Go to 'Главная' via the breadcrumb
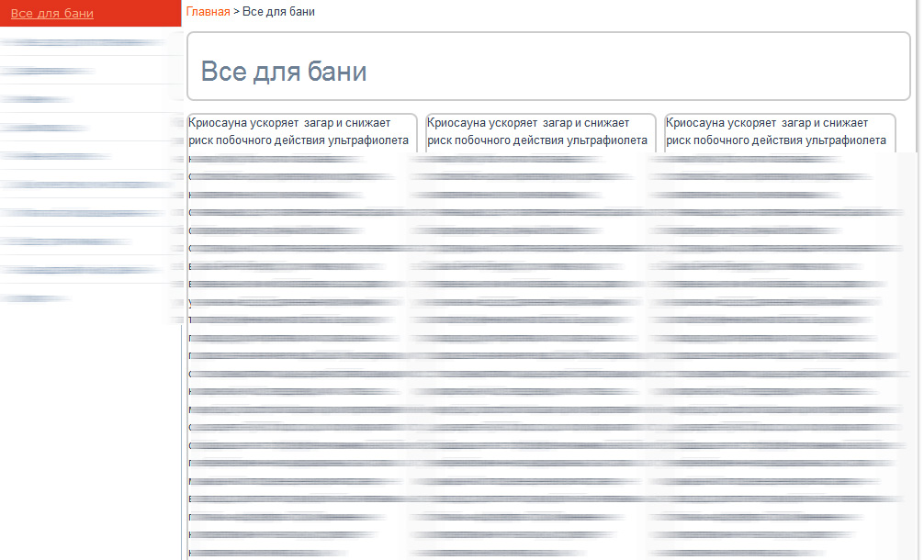Screen dimensions: 924x560 [x=208, y=11]
